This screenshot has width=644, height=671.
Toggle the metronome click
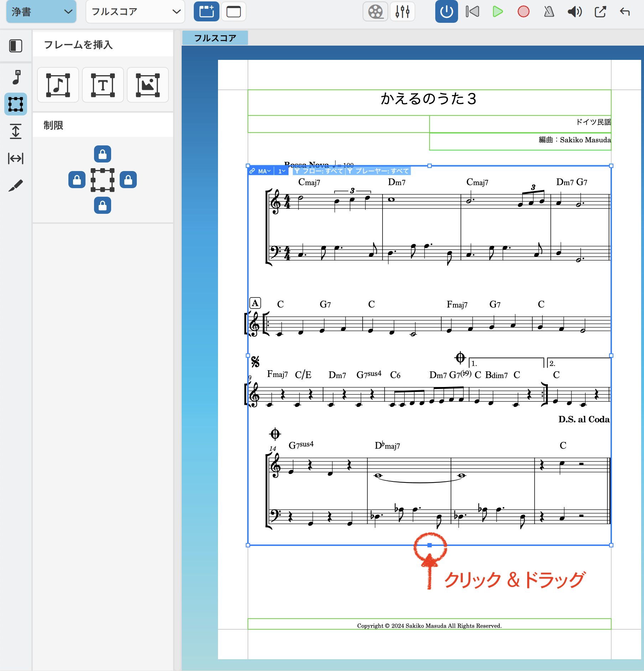click(549, 12)
